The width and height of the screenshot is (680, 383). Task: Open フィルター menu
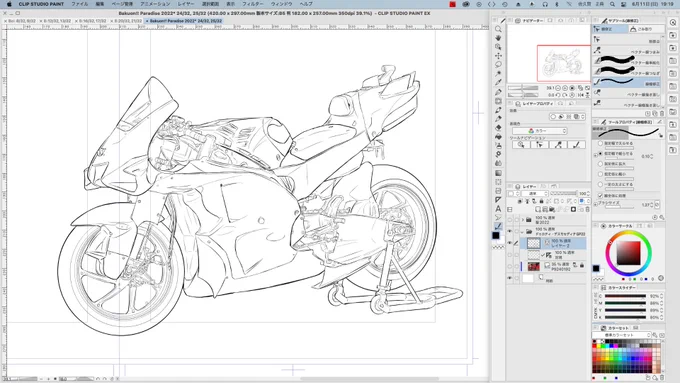[x=252, y=3]
